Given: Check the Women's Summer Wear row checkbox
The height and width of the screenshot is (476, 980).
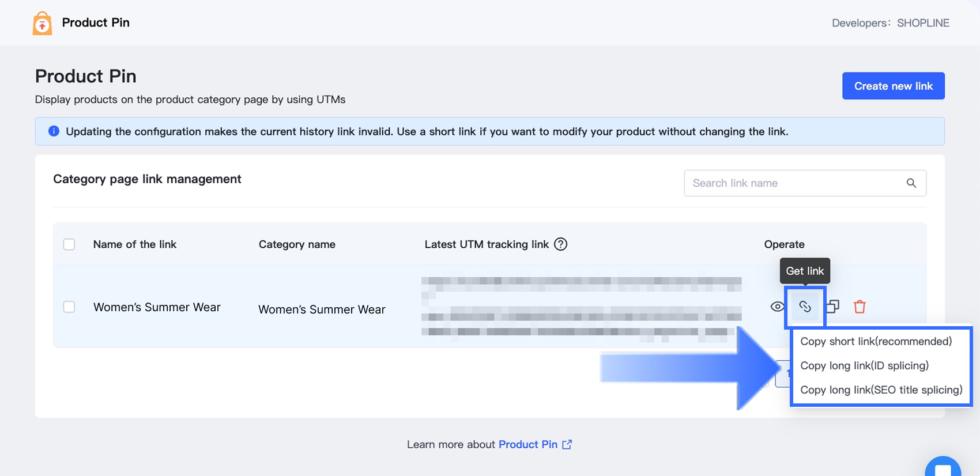Looking at the screenshot, I should pos(69,307).
